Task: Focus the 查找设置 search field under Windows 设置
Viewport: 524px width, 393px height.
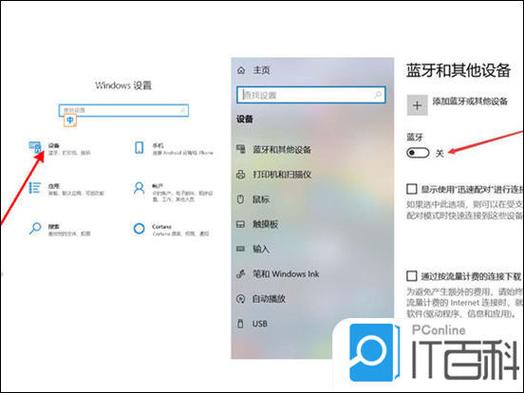Action: (x=124, y=110)
